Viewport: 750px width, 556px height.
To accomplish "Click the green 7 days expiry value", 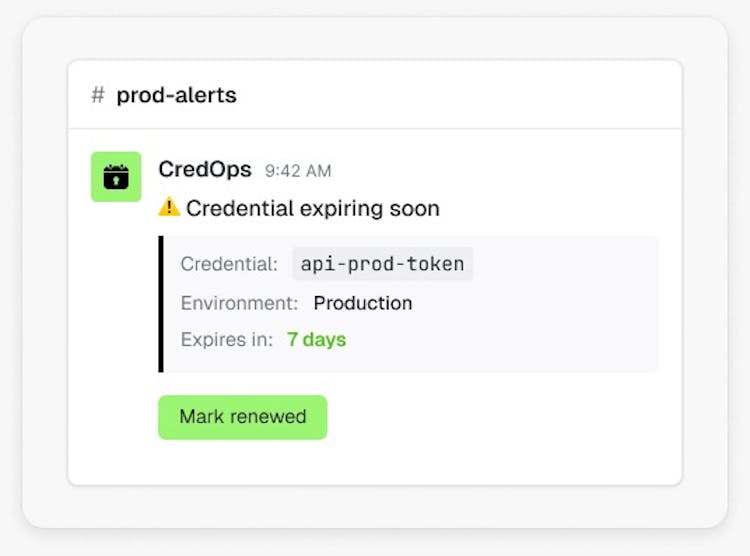I will (316, 340).
